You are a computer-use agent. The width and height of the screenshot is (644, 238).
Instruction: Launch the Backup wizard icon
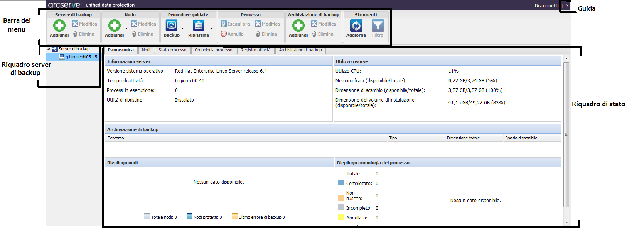[171, 26]
